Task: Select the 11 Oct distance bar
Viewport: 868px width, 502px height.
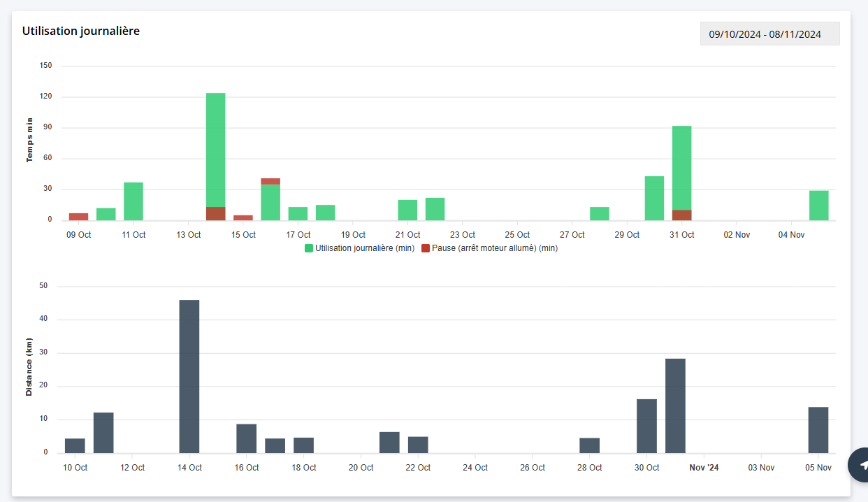Action: 103,433
